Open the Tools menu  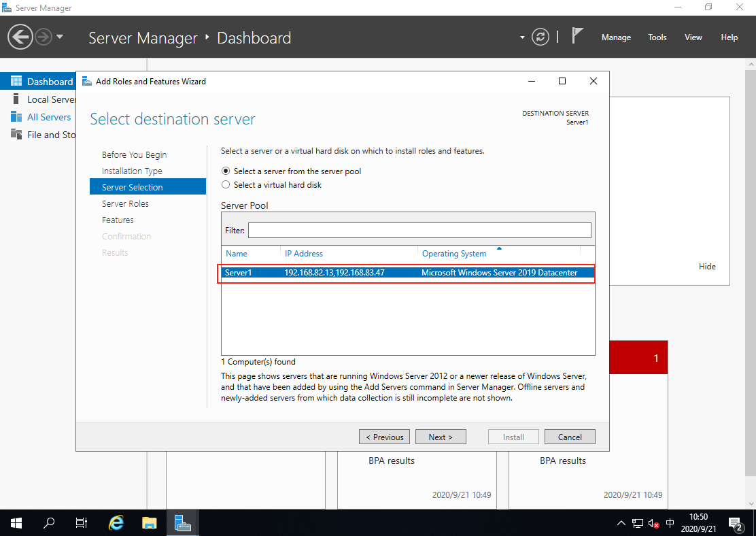657,37
